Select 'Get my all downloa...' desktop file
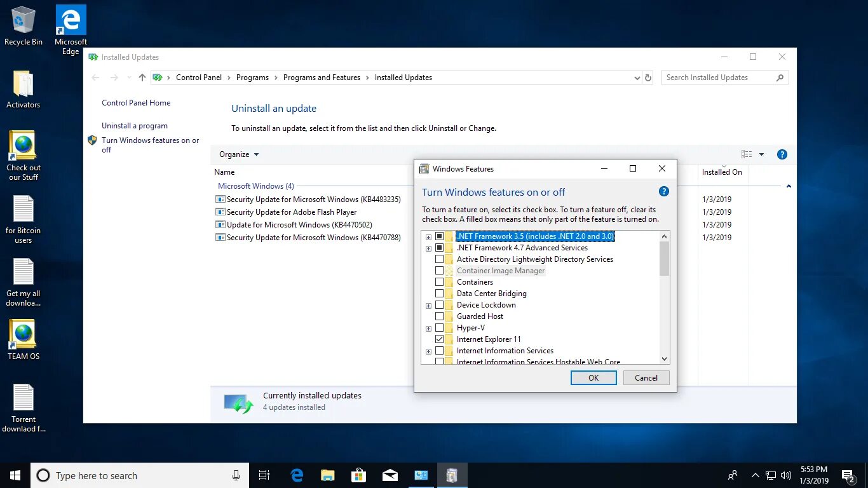 [24, 282]
